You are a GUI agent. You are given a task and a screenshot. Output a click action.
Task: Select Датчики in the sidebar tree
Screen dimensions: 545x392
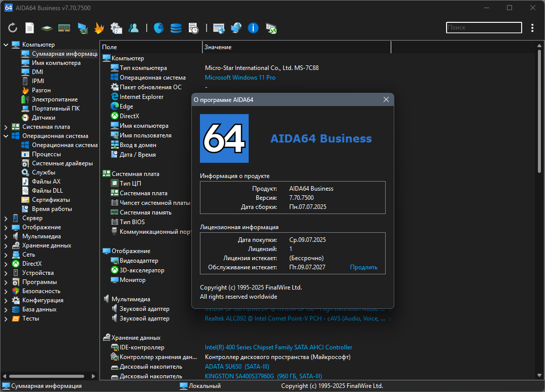(43, 118)
